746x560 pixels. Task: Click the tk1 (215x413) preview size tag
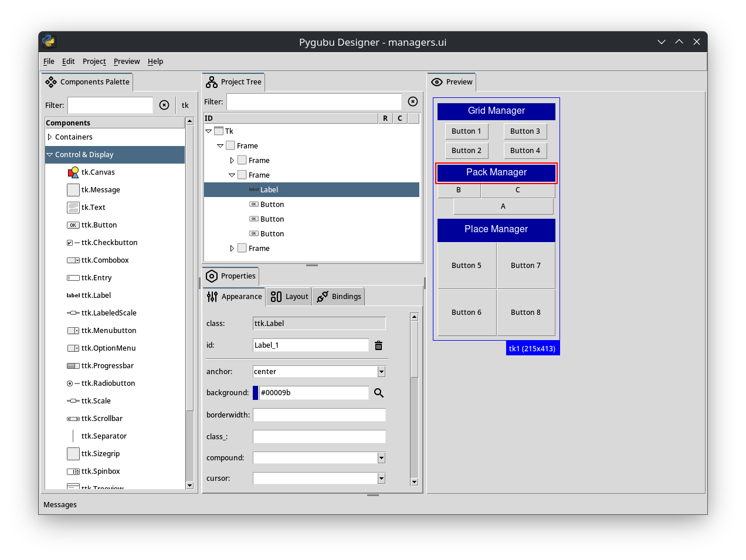click(x=533, y=348)
